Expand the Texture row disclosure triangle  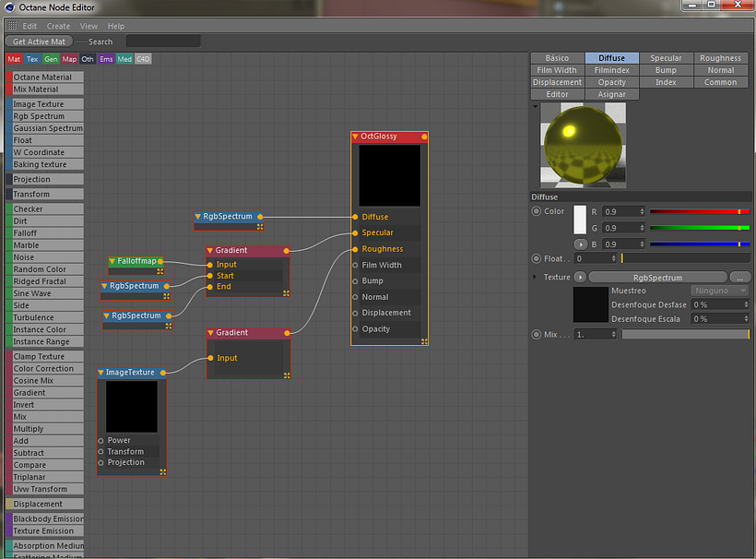click(x=534, y=277)
